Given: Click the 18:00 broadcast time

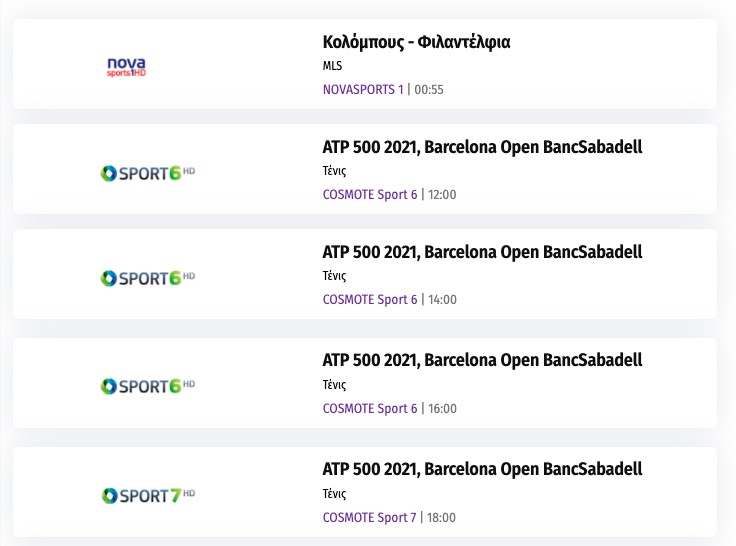Looking at the screenshot, I should click(441, 517).
